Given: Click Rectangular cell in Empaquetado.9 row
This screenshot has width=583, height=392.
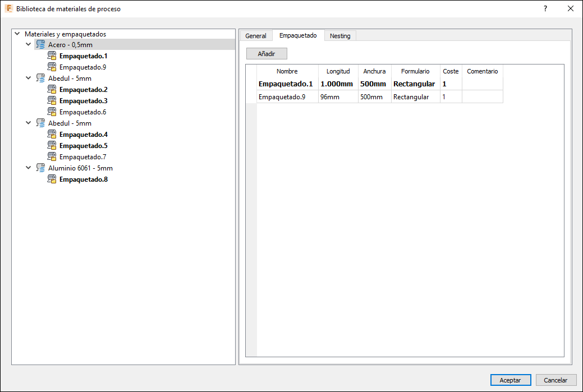Looking at the screenshot, I should (x=416, y=96).
